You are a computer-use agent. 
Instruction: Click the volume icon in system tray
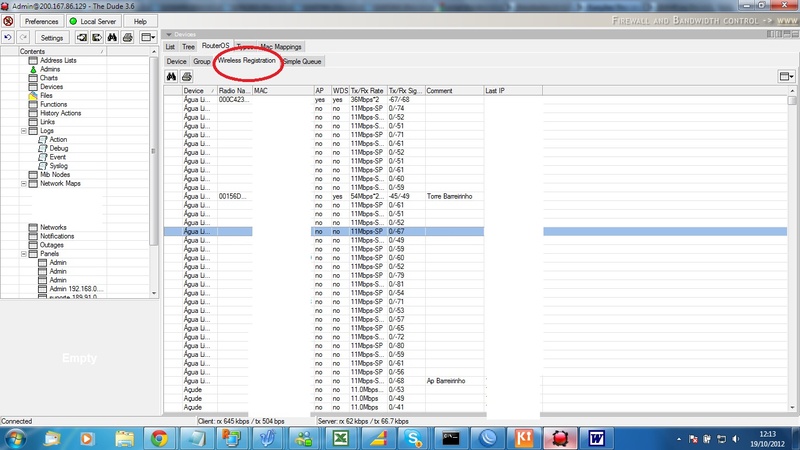tap(735, 439)
